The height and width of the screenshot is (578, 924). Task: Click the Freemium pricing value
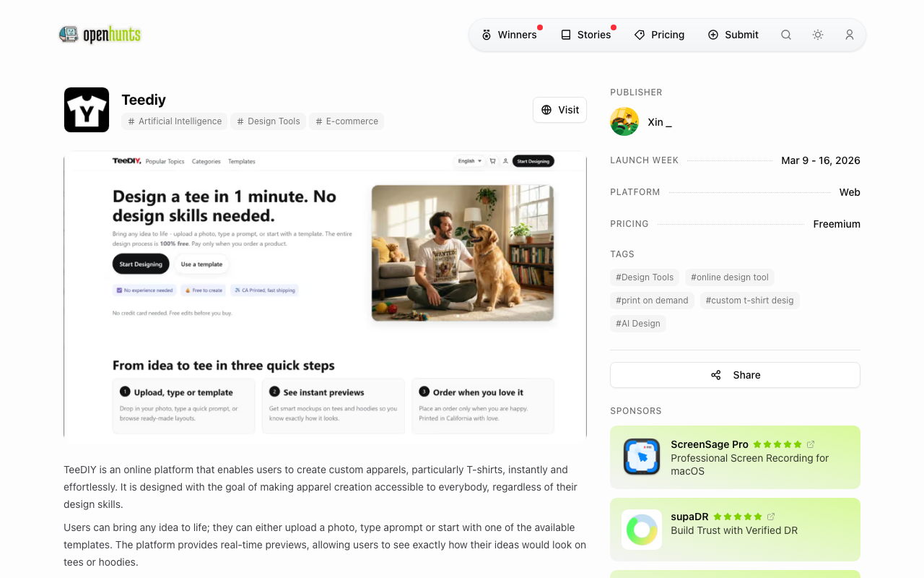click(x=837, y=224)
